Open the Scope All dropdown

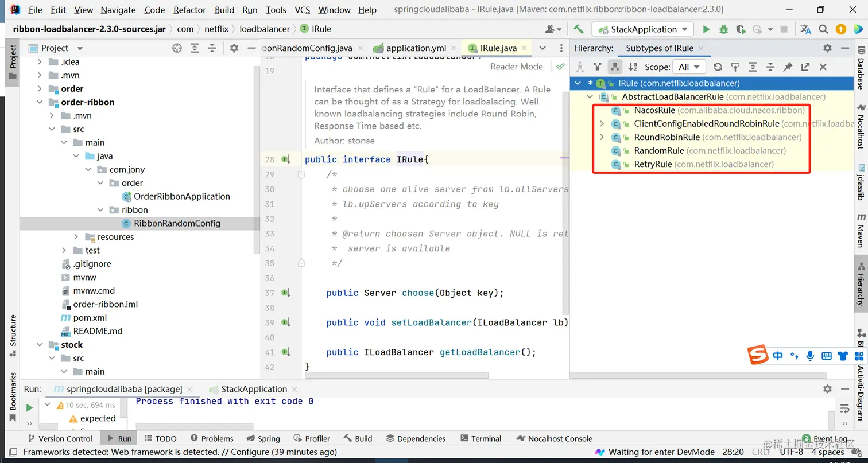click(689, 67)
